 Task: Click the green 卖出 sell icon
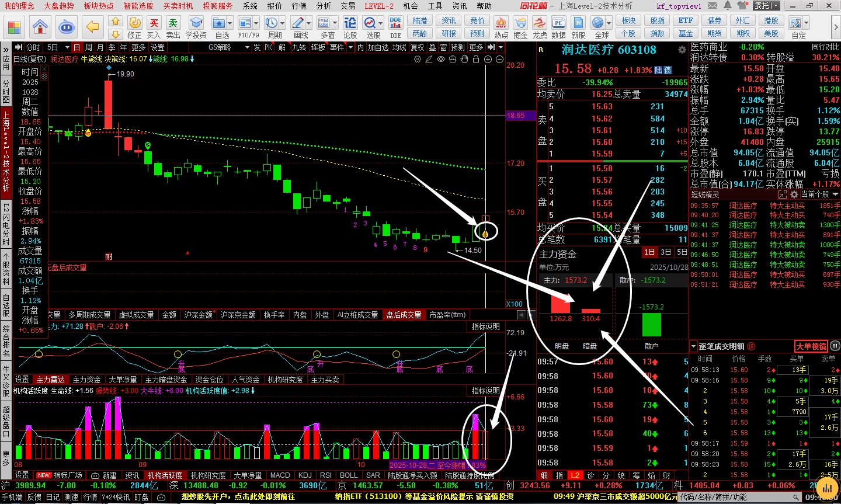point(173,26)
